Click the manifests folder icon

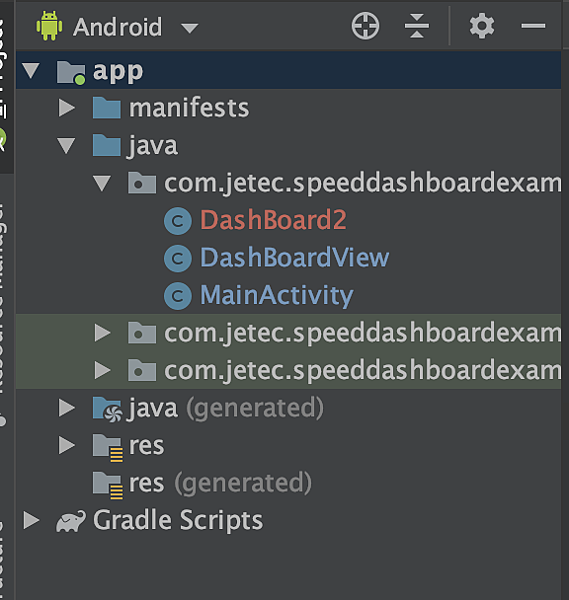pyautogui.click(x=107, y=108)
